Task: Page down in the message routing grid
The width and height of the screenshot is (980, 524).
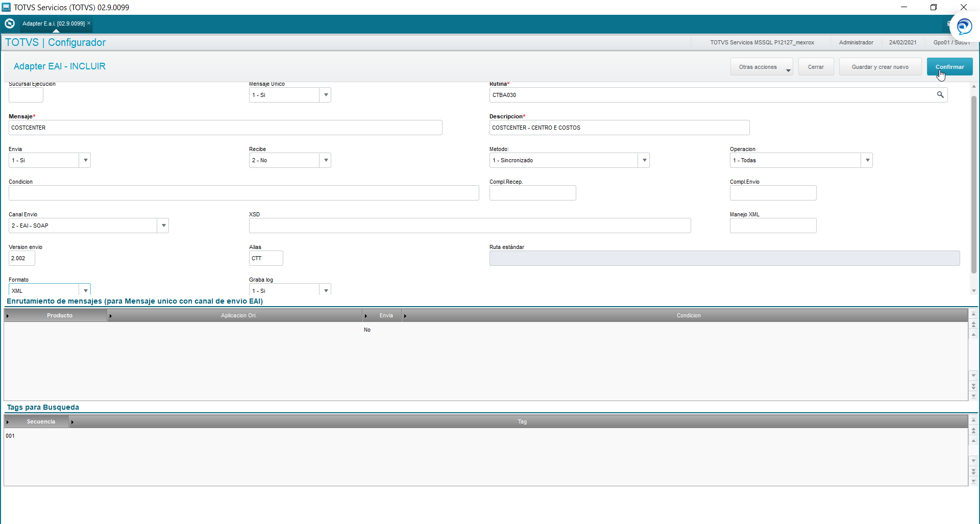Action: pos(973,386)
